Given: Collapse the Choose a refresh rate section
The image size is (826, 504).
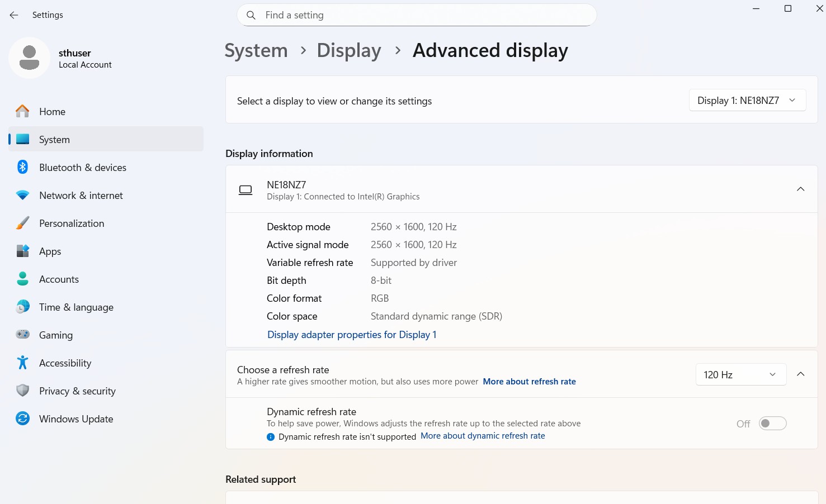Looking at the screenshot, I should click(800, 374).
